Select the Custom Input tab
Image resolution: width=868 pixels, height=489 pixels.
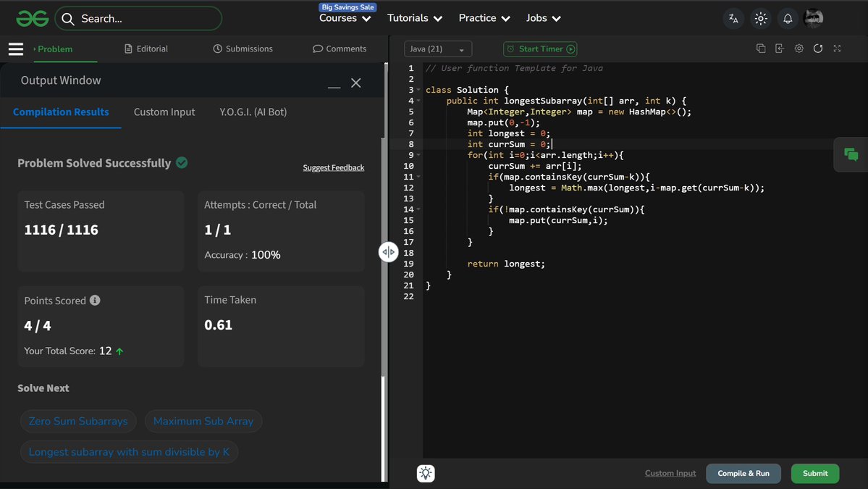[x=164, y=112]
